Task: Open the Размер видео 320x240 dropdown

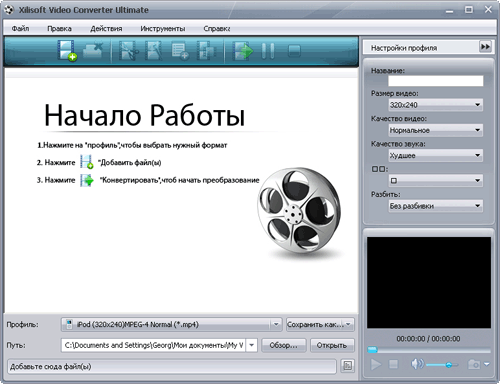Action: tap(436, 105)
